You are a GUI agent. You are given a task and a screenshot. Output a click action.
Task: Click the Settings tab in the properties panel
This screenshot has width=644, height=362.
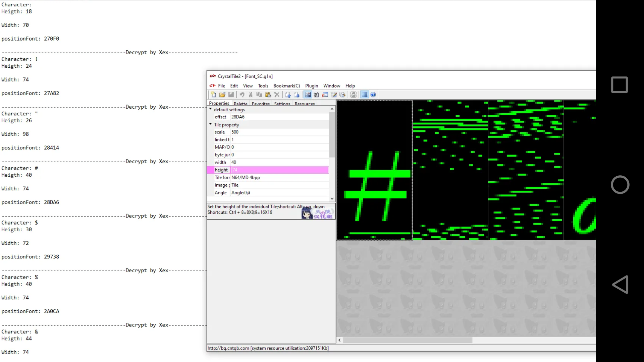point(282,104)
